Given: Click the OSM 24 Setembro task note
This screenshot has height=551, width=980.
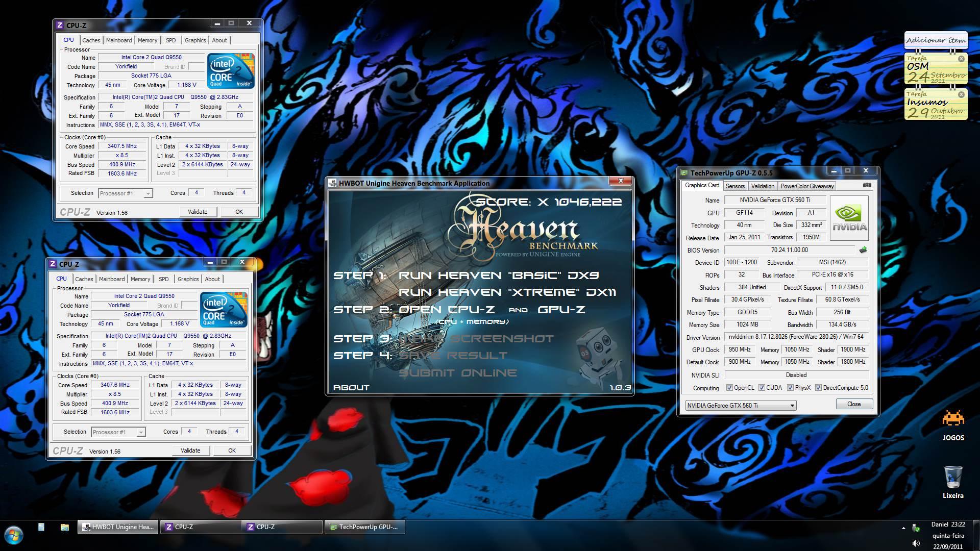Looking at the screenshot, I should click(936, 69).
